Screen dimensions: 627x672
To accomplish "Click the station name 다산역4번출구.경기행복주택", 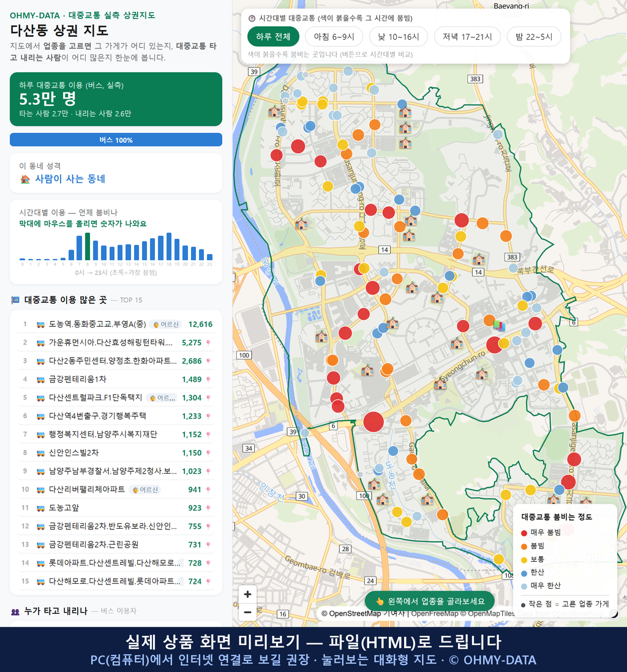I will tap(97, 416).
